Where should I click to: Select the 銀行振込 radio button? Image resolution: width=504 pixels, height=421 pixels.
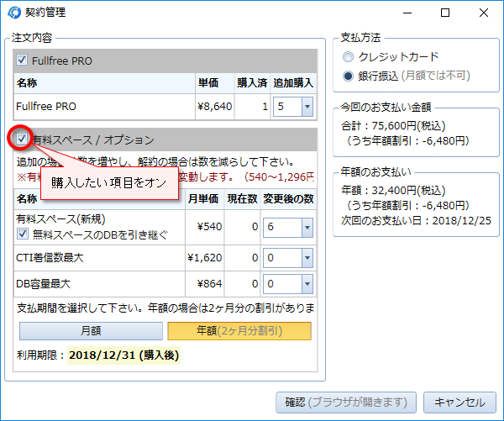tap(348, 76)
